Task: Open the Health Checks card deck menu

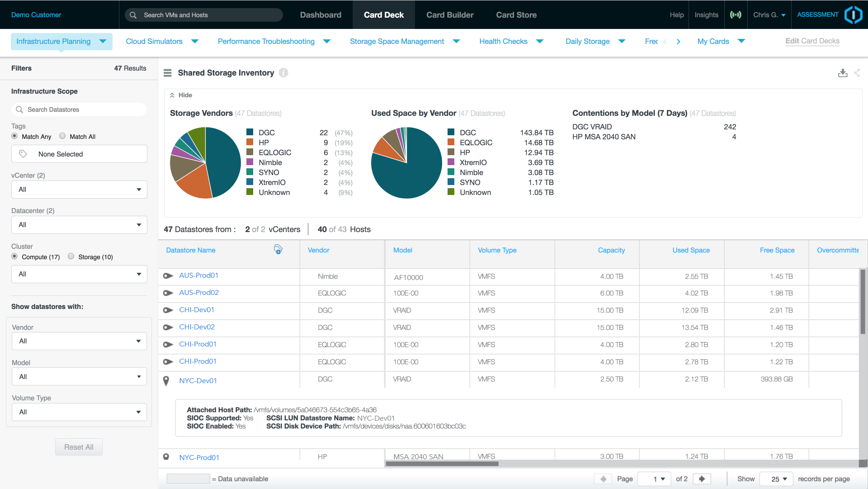Action: click(x=540, y=42)
